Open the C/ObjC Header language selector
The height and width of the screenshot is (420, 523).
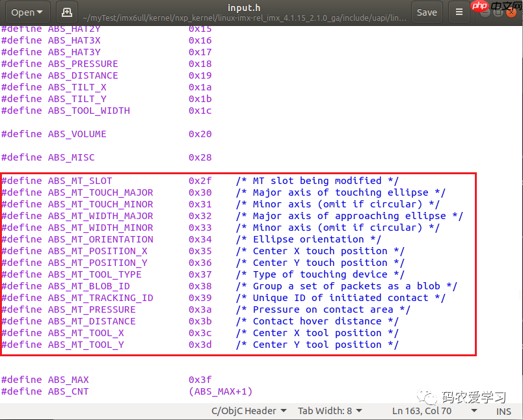click(x=248, y=411)
